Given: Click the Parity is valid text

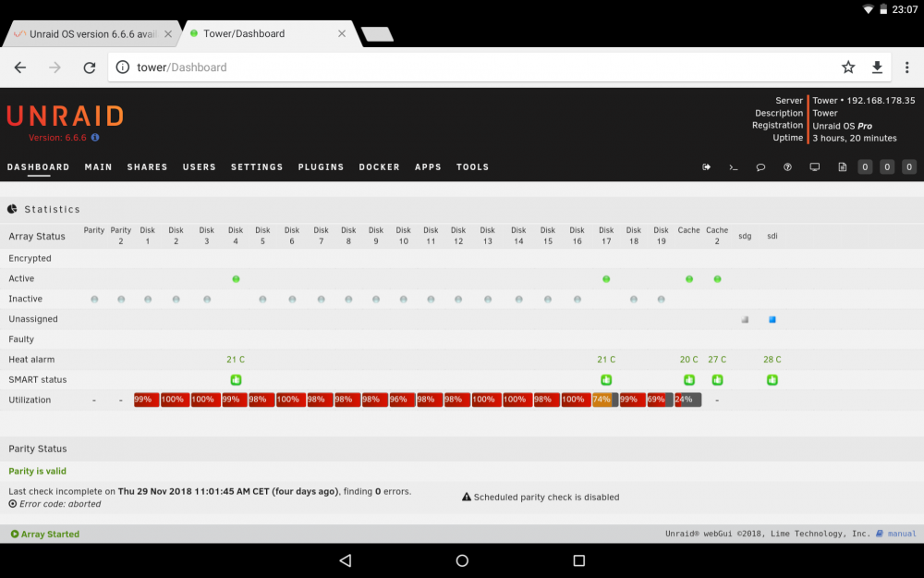Looking at the screenshot, I should (x=37, y=471).
